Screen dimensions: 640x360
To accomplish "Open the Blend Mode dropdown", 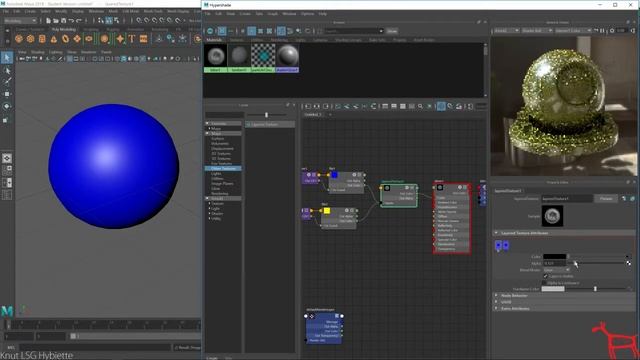I will click(557, 270).
